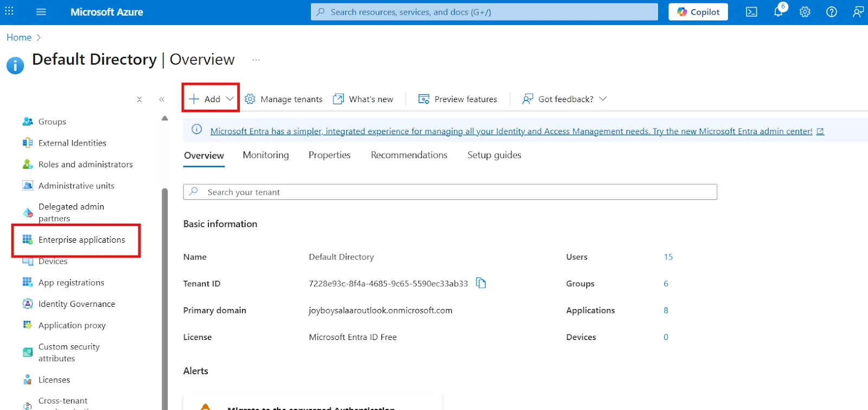Open the Setup guides tab
The height and width of the screenshot is (410, 868).
click(494, 155)
